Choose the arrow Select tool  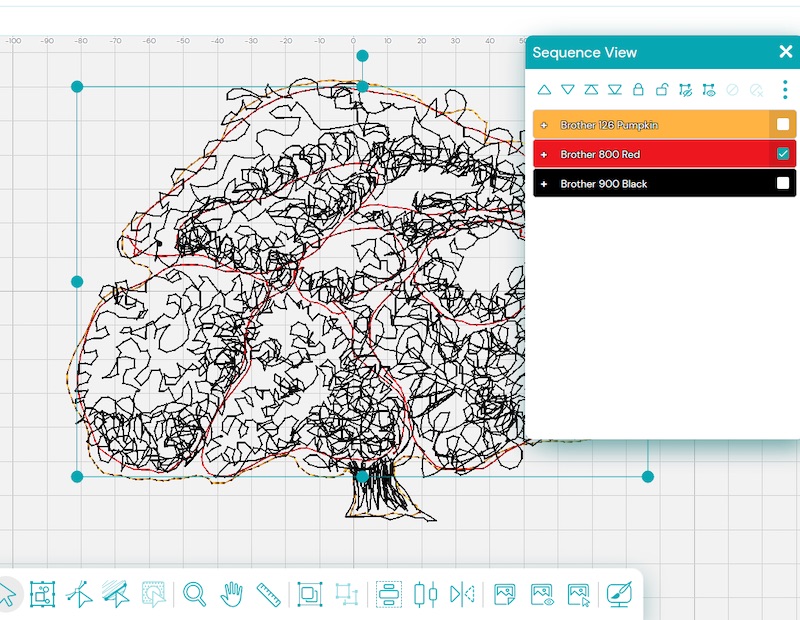coord(7,594)
